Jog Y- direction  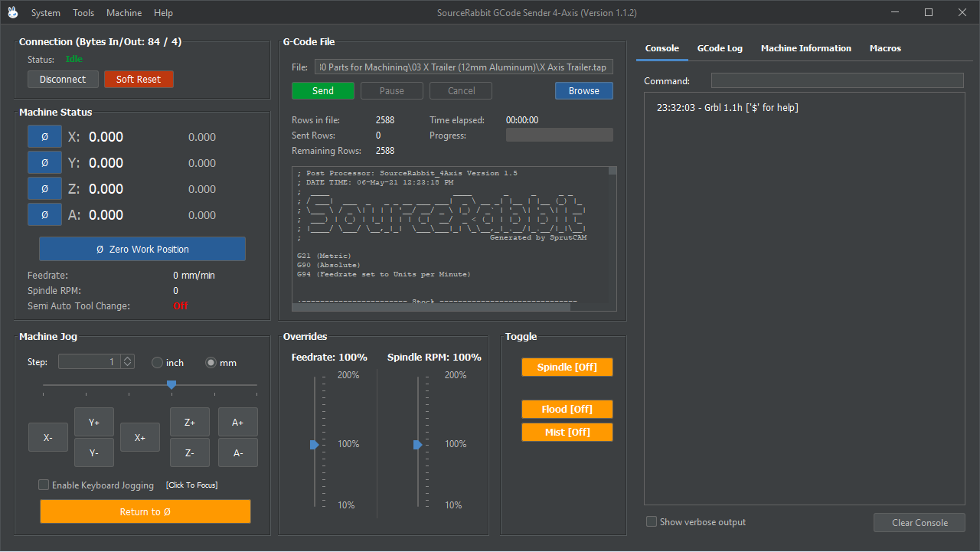[94, 452]
